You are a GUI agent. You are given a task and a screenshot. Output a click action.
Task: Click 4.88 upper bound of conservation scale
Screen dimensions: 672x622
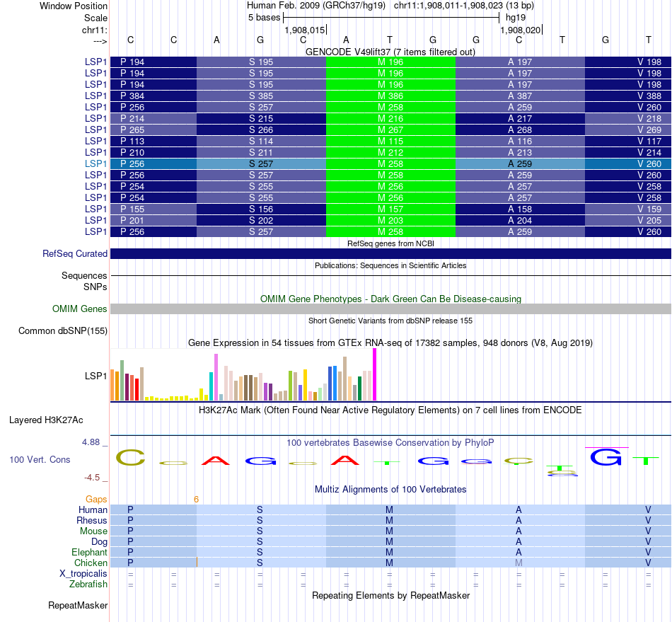coord(91,442)
